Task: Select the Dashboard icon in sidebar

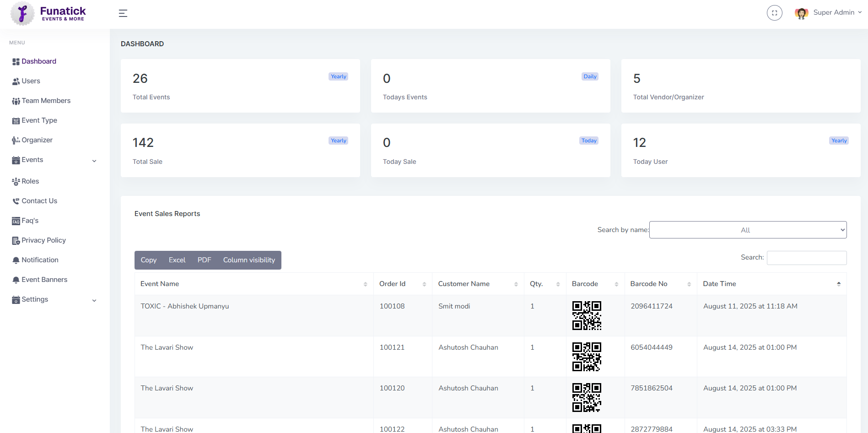Action: tap(16, 61)
